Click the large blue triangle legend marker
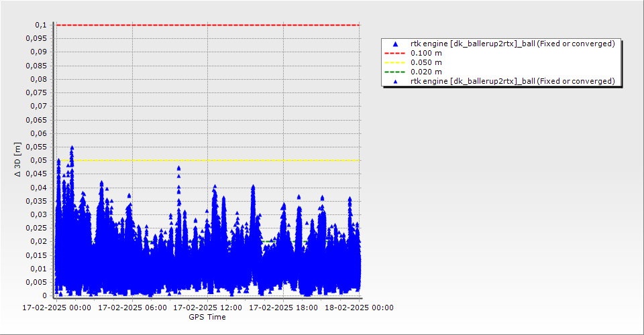Viewport: 644px width, 335px height. 396,44
